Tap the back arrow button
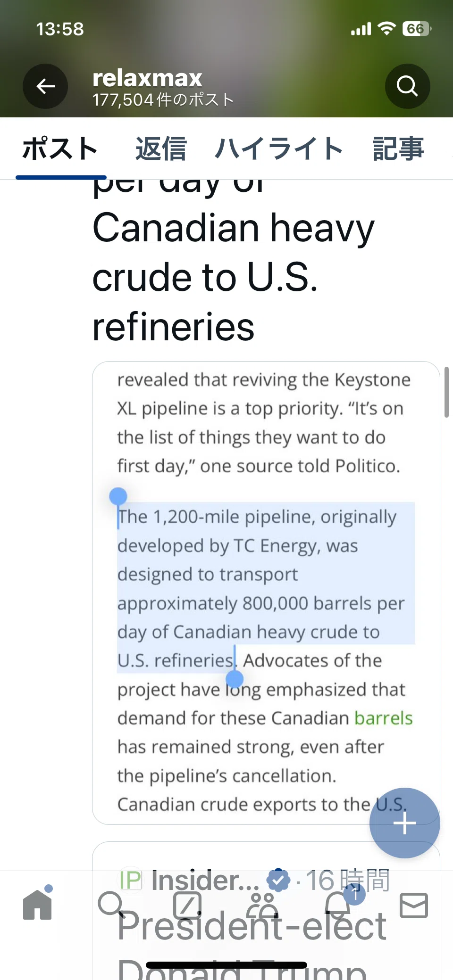This screenshot has width=453, height=980. click(45, 86)
